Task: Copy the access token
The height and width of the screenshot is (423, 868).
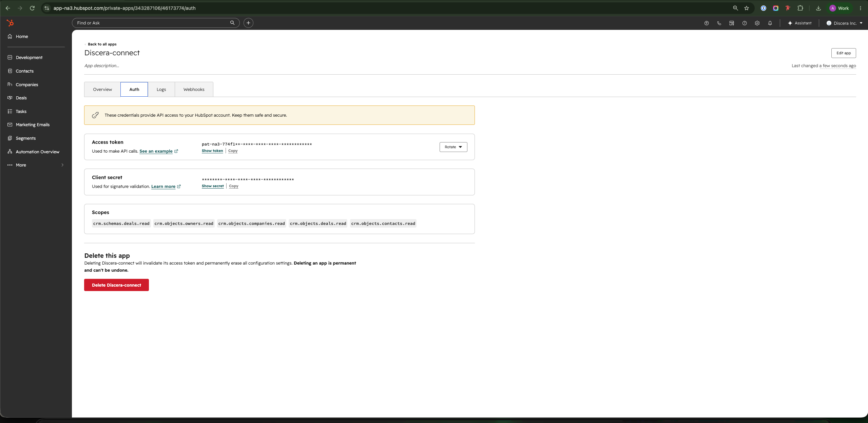Action: point(233,151)
